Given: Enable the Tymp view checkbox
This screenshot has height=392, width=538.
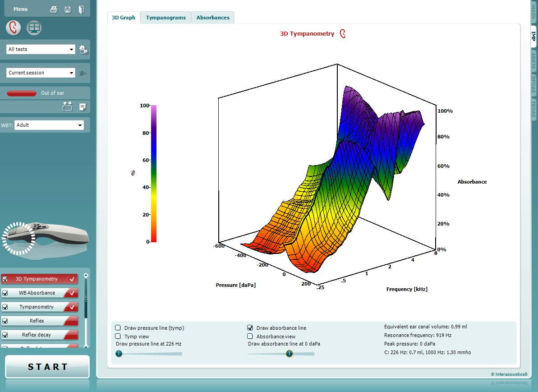Looking at the screenshot, I should click(x=118, y=336).
